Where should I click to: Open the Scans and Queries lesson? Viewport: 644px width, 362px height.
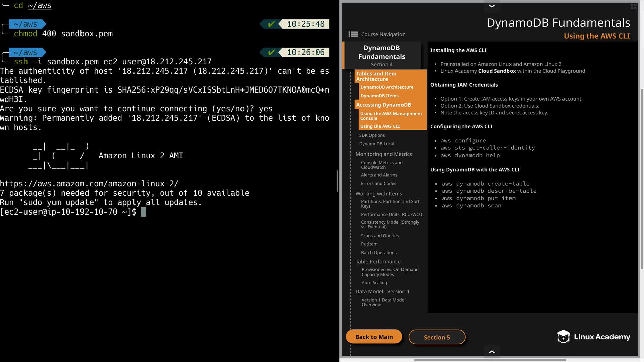pyautogui.click(x=380, y=236)
